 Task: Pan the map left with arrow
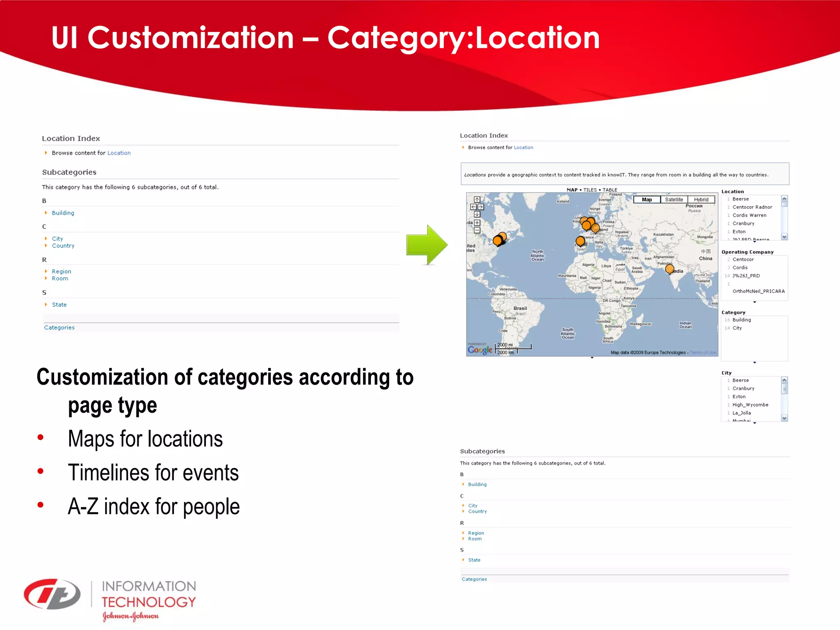pos(473,207)
